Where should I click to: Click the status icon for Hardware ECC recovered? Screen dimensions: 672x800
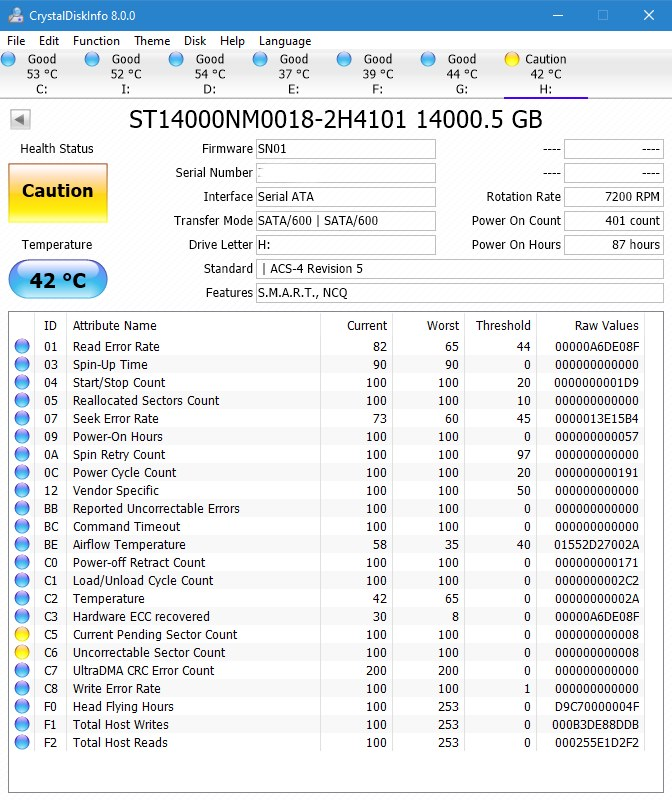pos(22,616)
